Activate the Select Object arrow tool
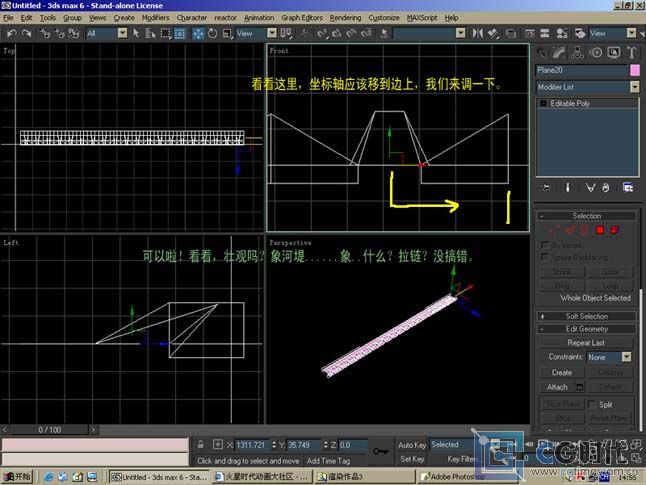Image resolution: width=646 pixels, height=485 pixels. click(136, 33)
